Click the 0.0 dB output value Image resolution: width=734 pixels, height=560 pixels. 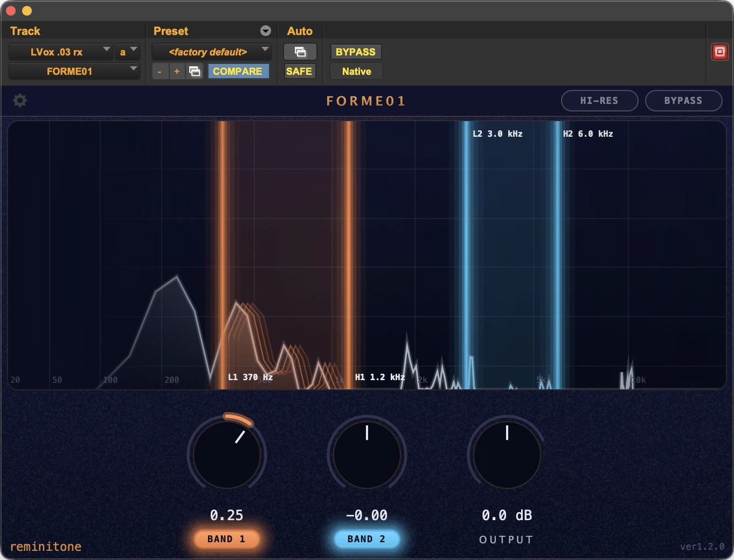pos(507,515)
